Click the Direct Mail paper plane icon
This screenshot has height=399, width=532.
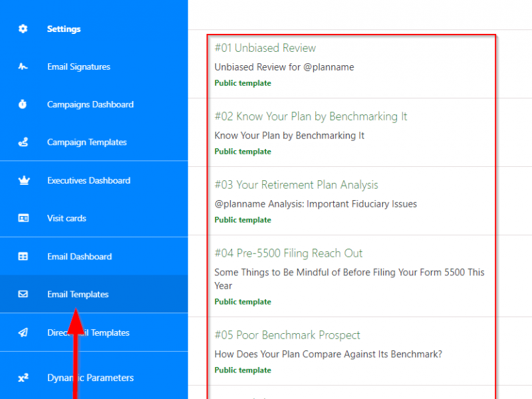(x=23, y=332)
